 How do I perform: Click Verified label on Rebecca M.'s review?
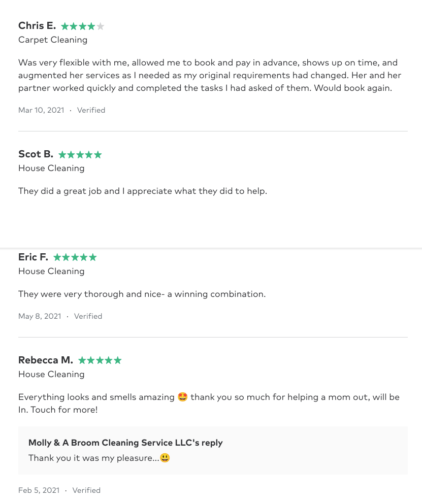86,490
